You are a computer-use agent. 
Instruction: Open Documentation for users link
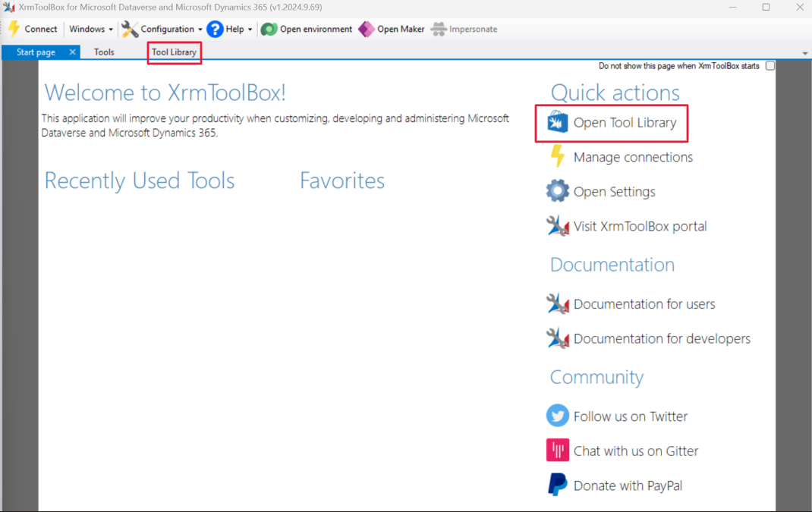click(644, 304)
